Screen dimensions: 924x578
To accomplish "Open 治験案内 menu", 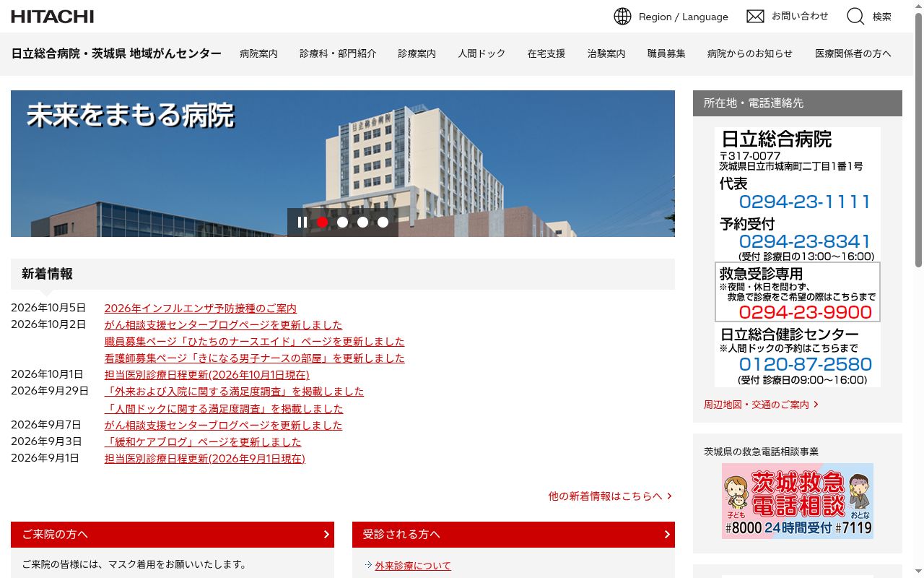I will 606,53.
